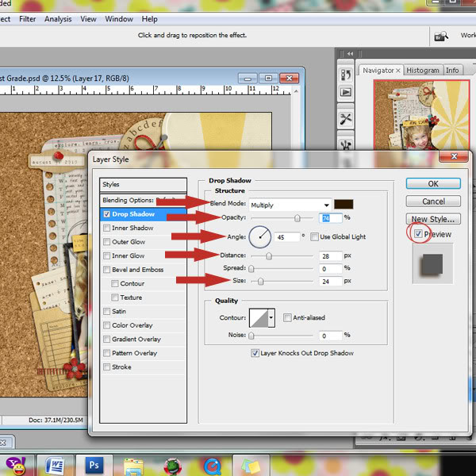Select the Styles row in the list
The image size is (476, 476).
coord(143,185)
